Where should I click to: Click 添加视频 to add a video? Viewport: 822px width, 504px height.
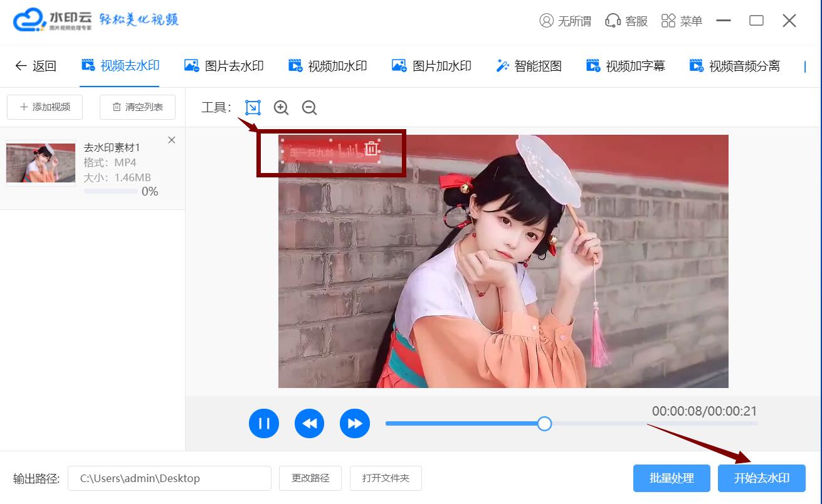(x=44, y=107)
